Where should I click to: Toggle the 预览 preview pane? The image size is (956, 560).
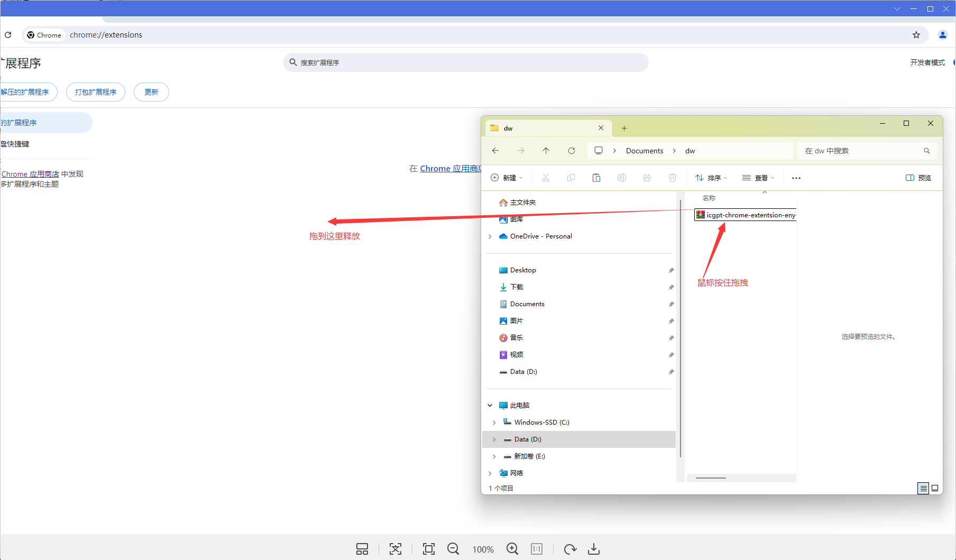(x=918, y=178)
